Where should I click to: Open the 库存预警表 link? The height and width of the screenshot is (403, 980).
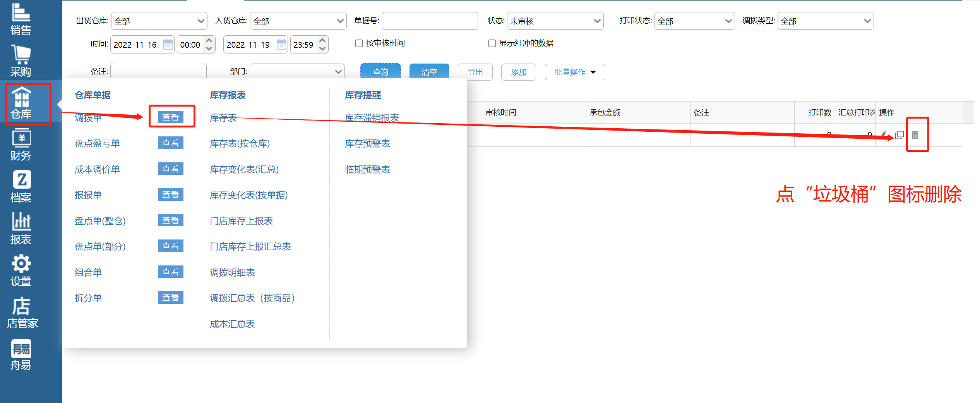[367, 143]
